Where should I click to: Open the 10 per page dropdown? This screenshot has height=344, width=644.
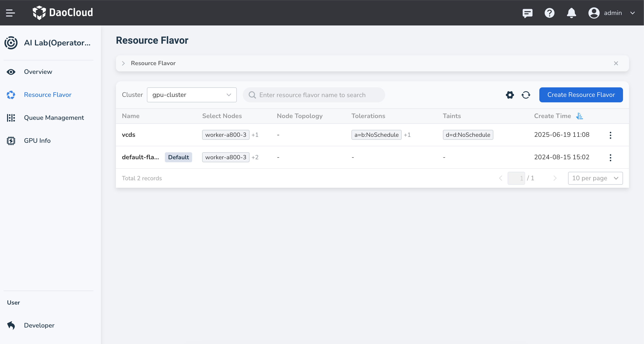(x=596, y=178)
